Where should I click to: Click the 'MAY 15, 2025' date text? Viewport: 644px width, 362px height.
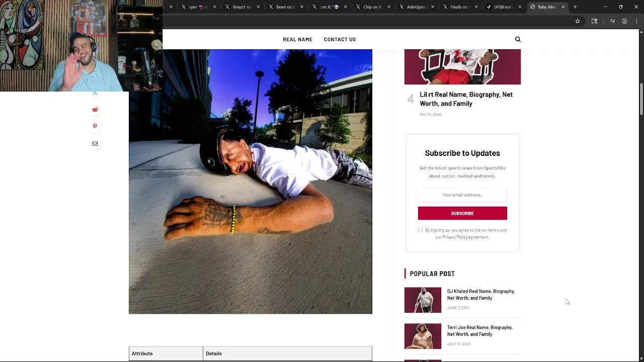(x=430, y=114)
